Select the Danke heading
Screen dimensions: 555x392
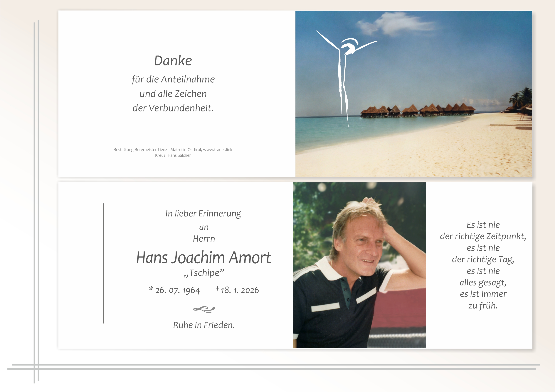point(173,61)
